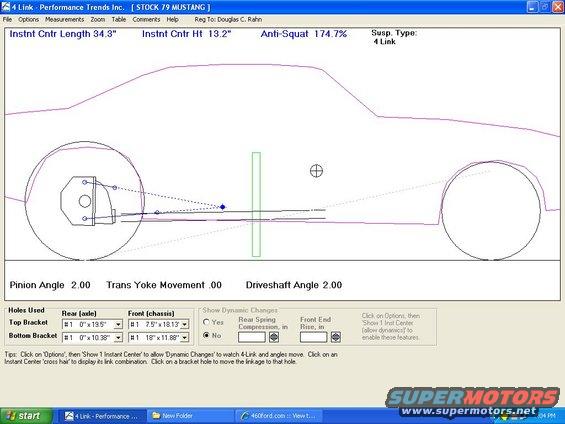
Task: Expand Bottom Bracket Front chassis hole dropdown
Action: [x=184, y=338]
